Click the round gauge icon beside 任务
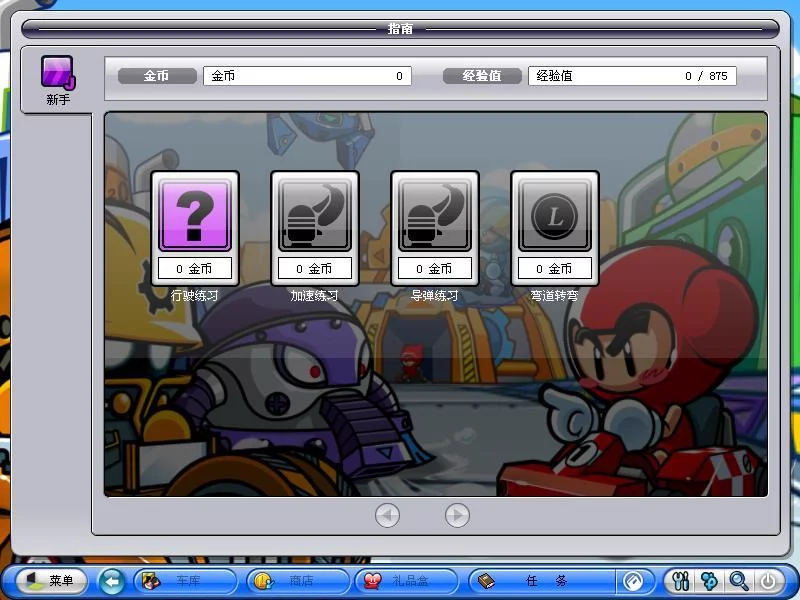 coord(634,581)
